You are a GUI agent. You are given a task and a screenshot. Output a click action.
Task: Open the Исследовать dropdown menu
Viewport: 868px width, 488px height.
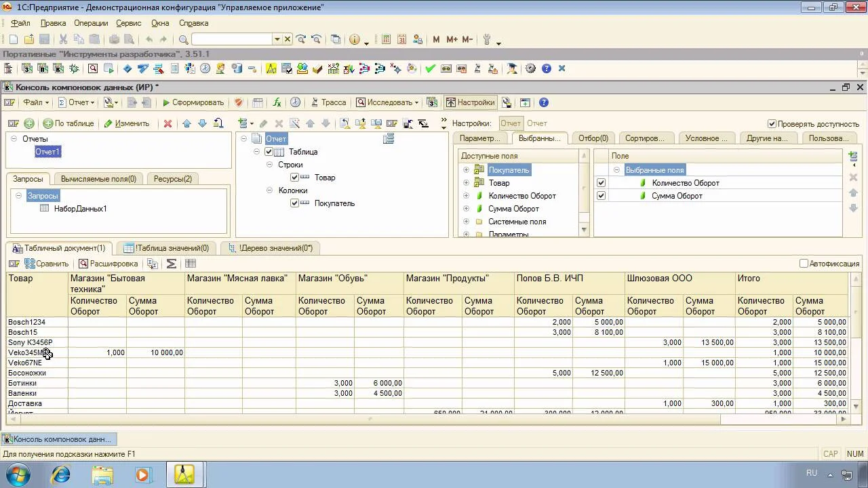click(387, 102)
